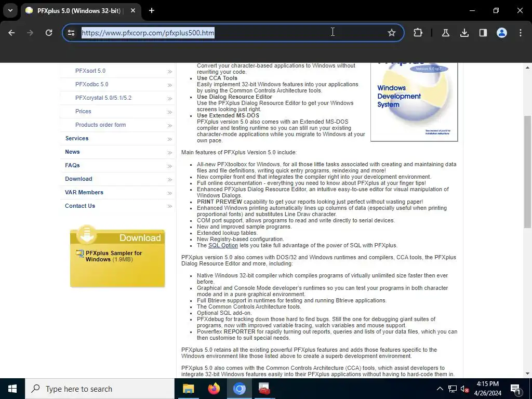Open the tab search dropdown arrow
This screenshot has width=532, height=399.
click(10, 10)
